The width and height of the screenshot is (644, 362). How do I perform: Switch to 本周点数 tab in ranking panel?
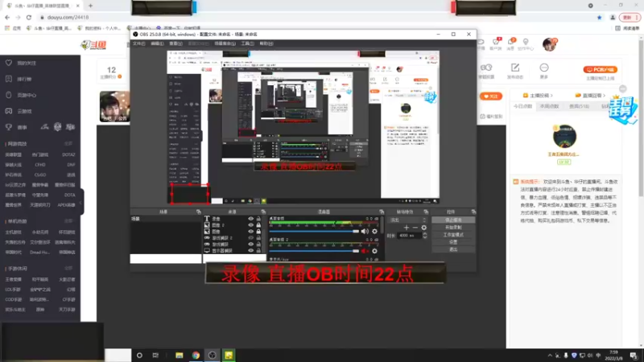pyautogui.click(x=550, y=106)
